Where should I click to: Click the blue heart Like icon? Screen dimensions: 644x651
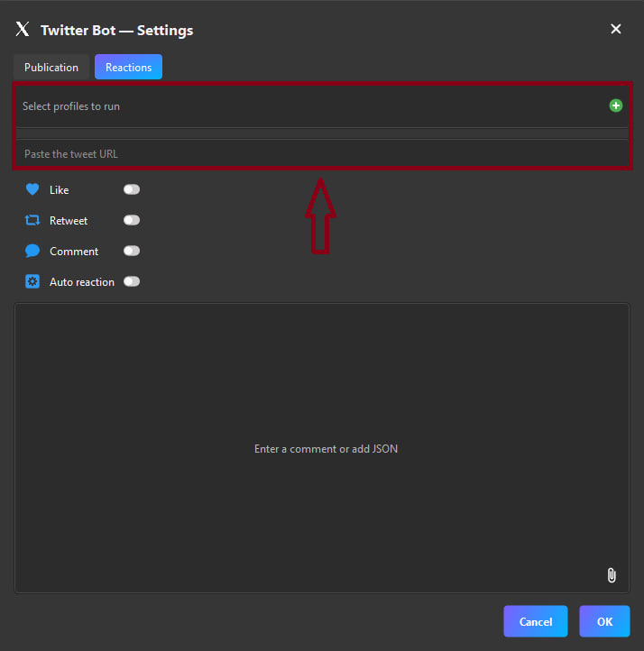(32, 189)
